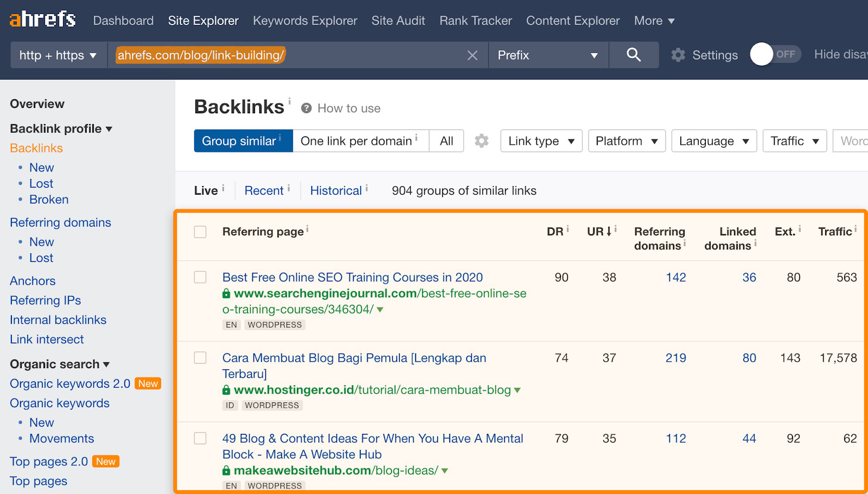Toggle the OFF switch in top bar
Viewport: 868px width, 494px height.
click(775, 54)
